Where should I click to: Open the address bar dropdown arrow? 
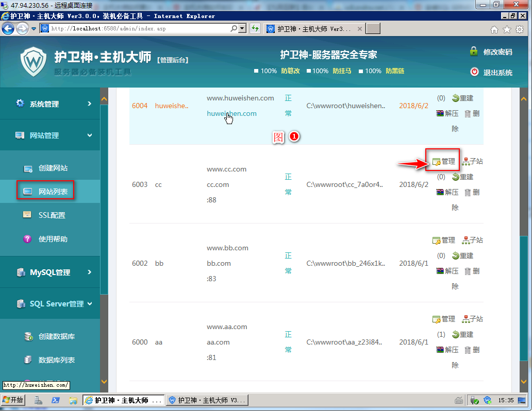pyautogui.click(x=243, y=29)
